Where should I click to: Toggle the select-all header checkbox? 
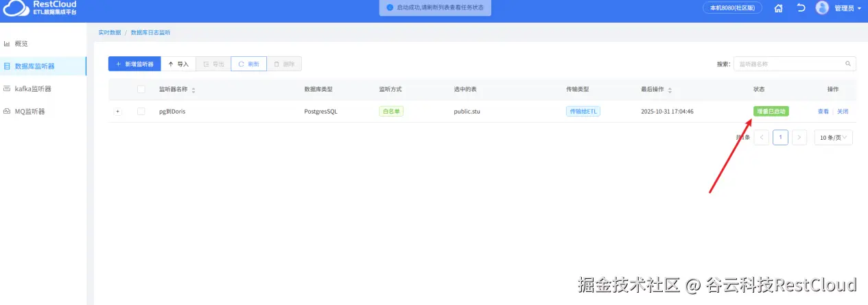pos(141,89)
